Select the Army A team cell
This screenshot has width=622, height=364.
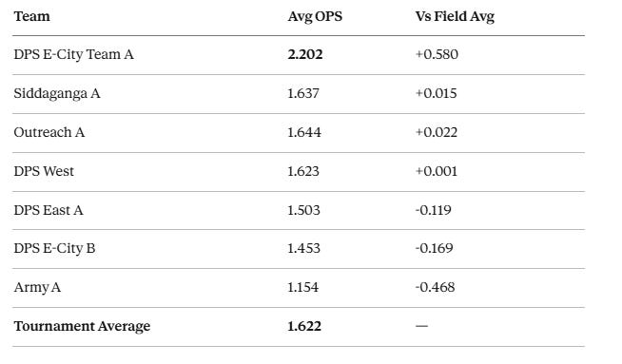(x=37, y=287)
